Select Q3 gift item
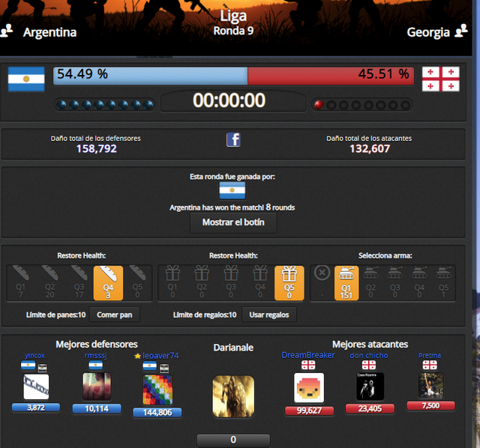This screenshot has width=480, height=448. (x=231, y=282)
